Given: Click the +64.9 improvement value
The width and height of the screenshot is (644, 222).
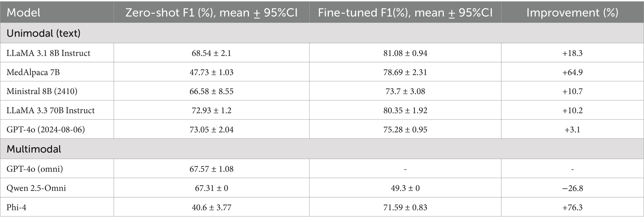Looking at the screenshot, I should pos(572,73).
